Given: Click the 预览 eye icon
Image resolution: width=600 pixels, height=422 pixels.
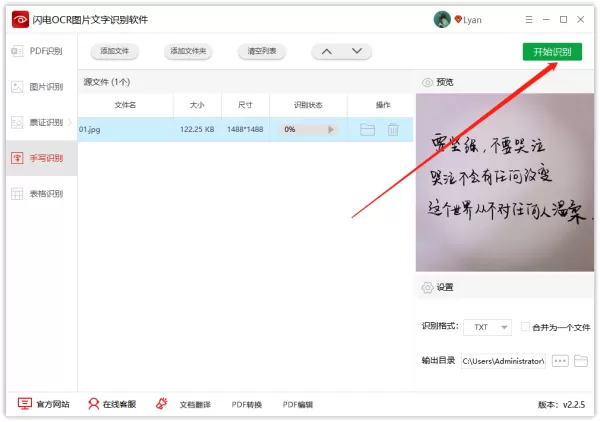Looking at the screenshot, I should (427, 82).
